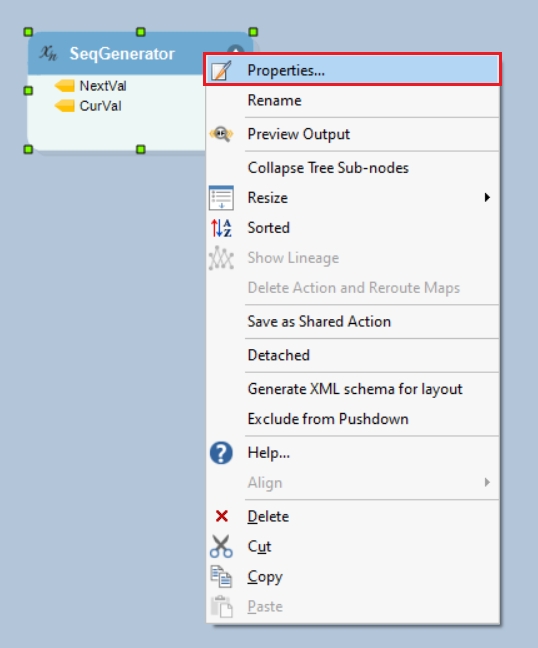Click the blue Help question mark icon
This screenshot has height=648, width=538.
click(221, 453)
